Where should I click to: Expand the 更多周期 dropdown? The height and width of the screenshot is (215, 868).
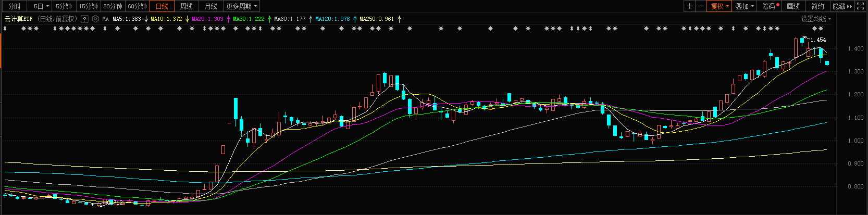coord(242,6)
